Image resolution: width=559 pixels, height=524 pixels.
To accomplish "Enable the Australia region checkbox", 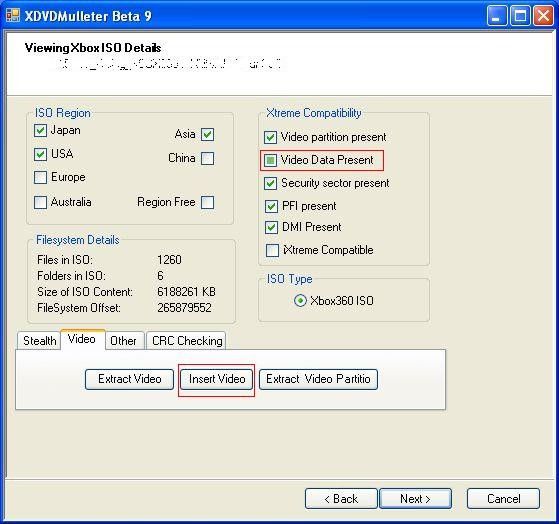I will pos(40,202).
